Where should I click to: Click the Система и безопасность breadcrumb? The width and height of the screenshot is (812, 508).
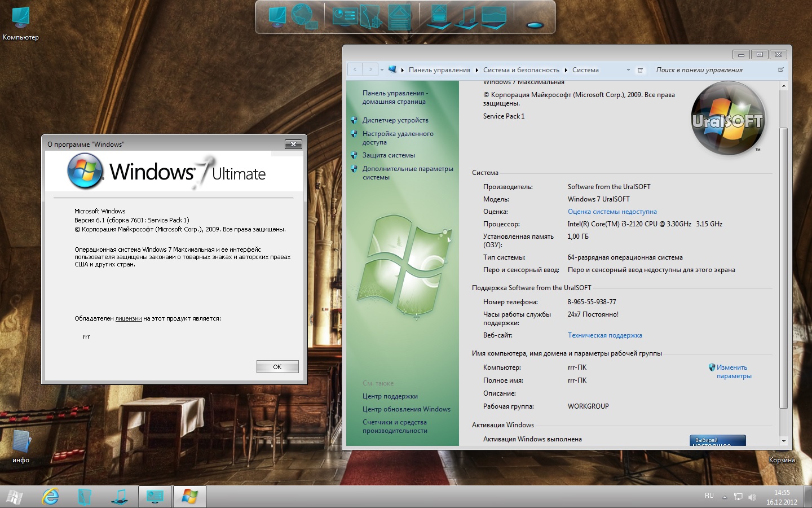coord(521,70)
